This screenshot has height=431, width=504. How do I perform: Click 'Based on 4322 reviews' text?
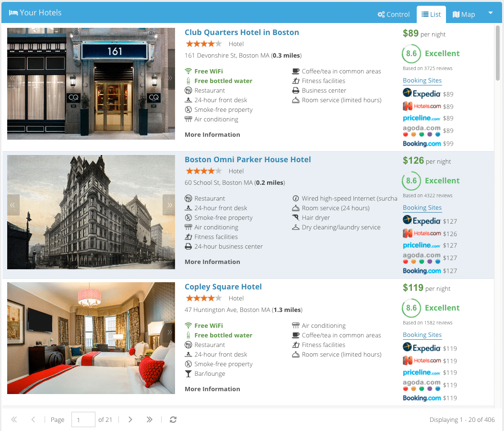(427, 195)
